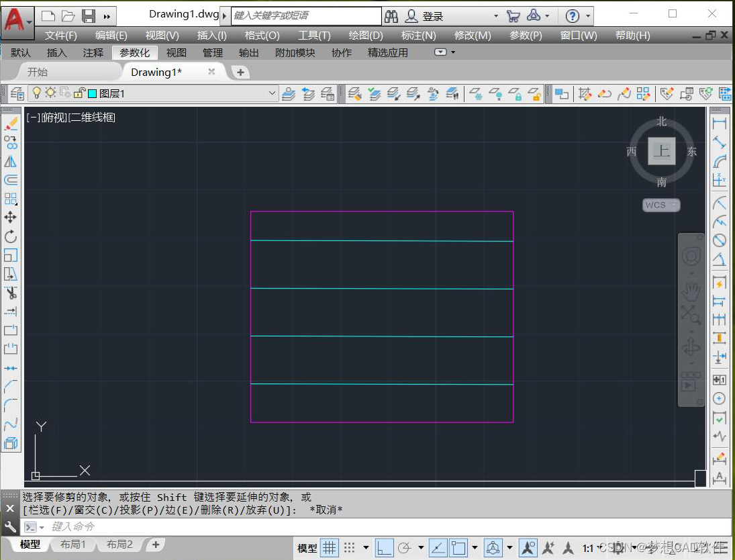This screenshot has height=560, width=735.
Task: Select the Join tool
Action: pyautogui.click(x=11, y=368)
